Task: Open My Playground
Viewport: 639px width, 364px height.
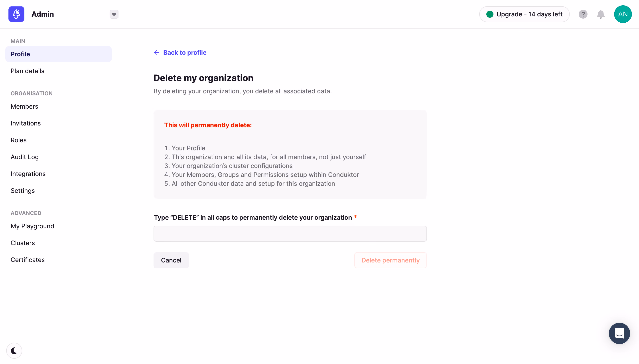Action: click(x=32, y=226)
